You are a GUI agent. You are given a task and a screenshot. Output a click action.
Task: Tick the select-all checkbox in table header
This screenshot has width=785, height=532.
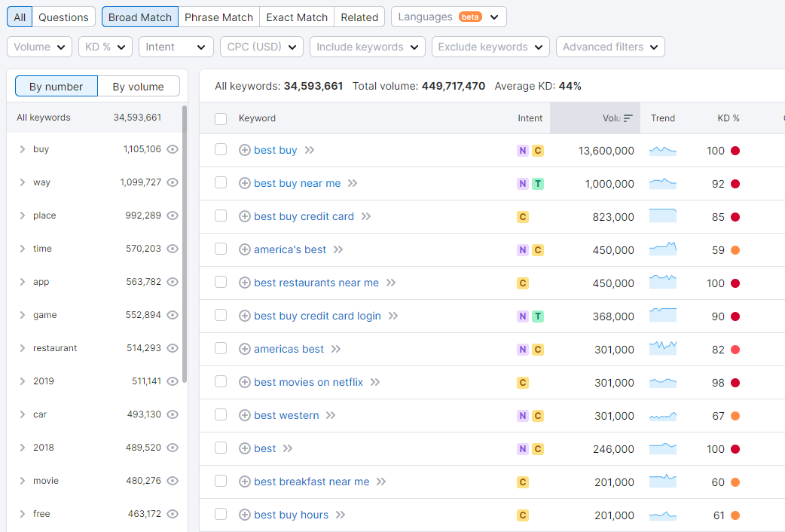221,118
